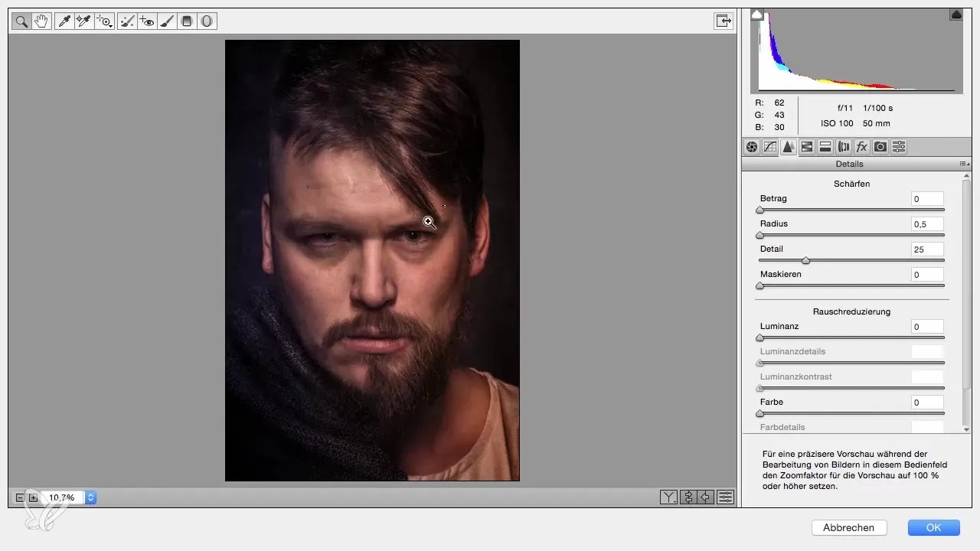The width and height of the screenshot is (980, 551).
Task: Click the Luminanz value field
Action: pos(927,327)
